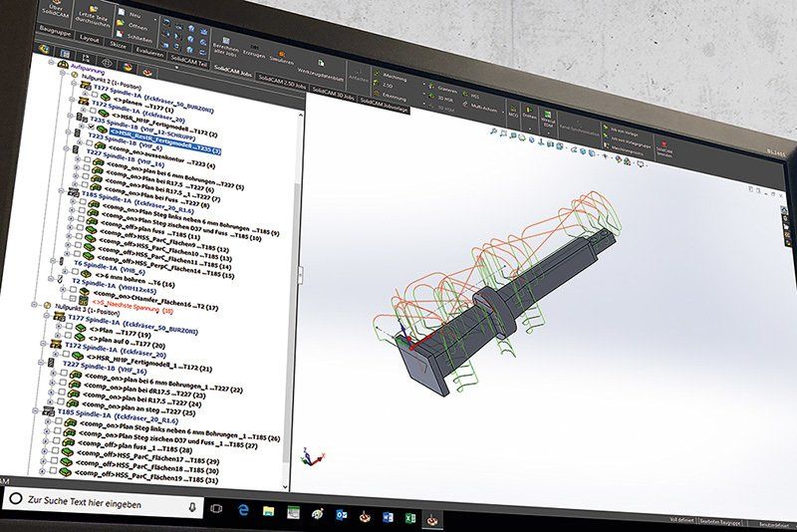Select the 3D HSR job icon

pos(431,96)
